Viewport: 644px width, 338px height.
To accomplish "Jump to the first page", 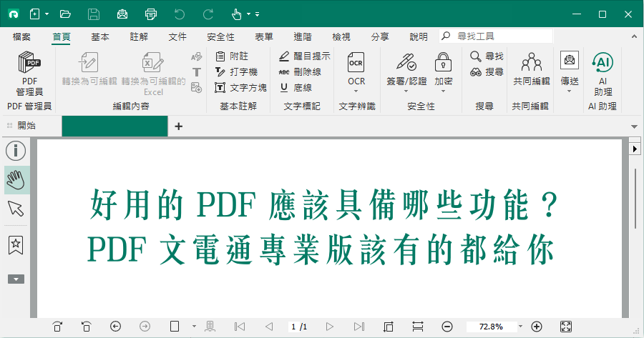I will coord(240,327).
